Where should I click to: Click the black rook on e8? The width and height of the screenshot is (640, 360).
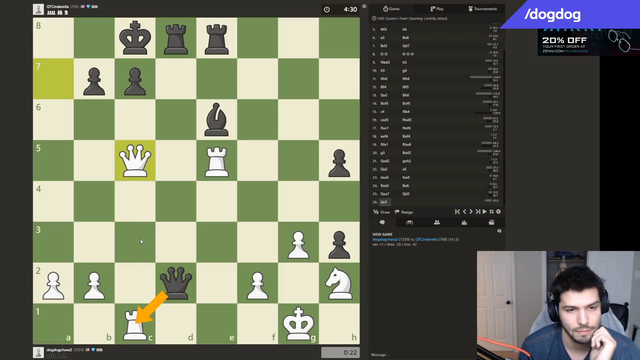tap(217, 38)
